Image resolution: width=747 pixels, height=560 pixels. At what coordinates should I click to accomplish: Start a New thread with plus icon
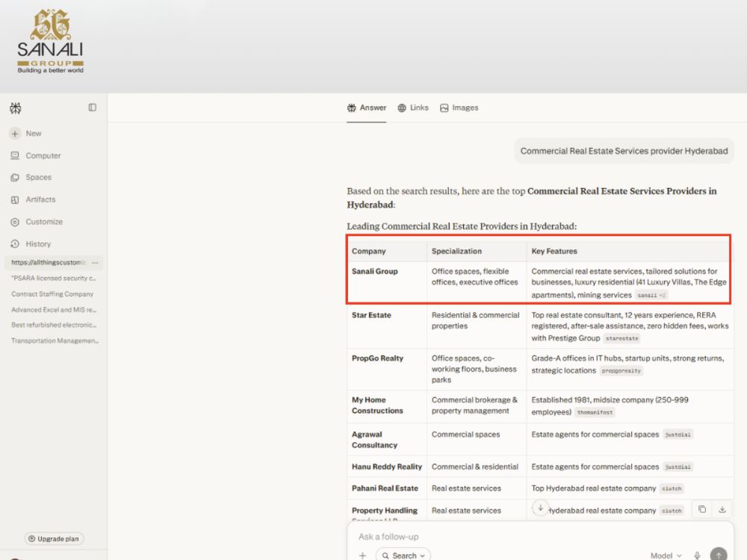pyautogui.click(x=15, y=134)
